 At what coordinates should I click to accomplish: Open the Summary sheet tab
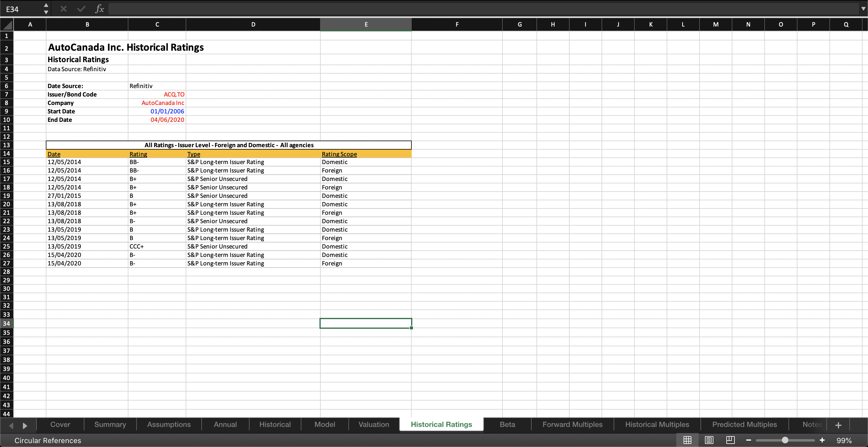pyautogui.click(x=110, y=424)
